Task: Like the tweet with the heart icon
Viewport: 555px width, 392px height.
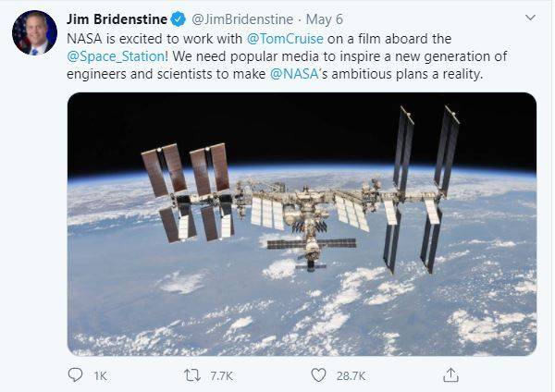Action: click(317, 374)
